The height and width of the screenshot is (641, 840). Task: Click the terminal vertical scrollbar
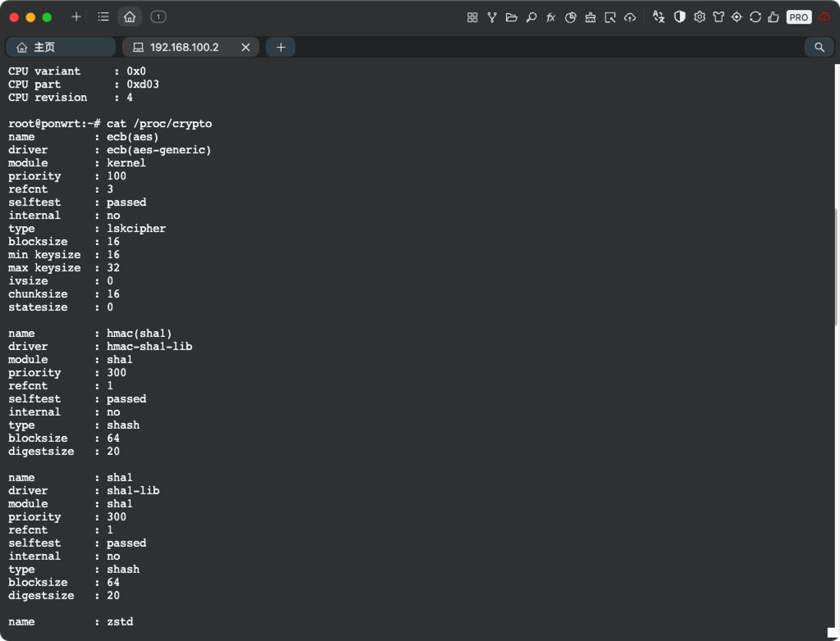836,266
